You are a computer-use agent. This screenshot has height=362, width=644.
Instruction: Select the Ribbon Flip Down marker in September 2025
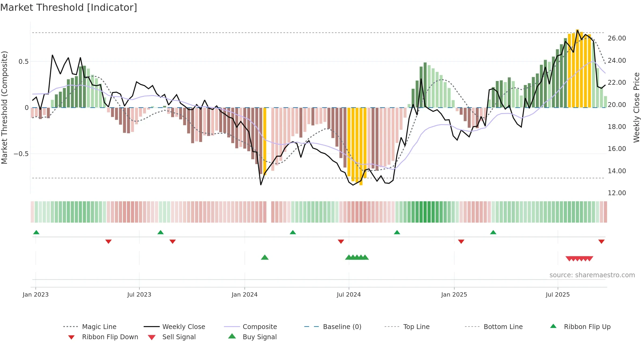tap(601, 242)
